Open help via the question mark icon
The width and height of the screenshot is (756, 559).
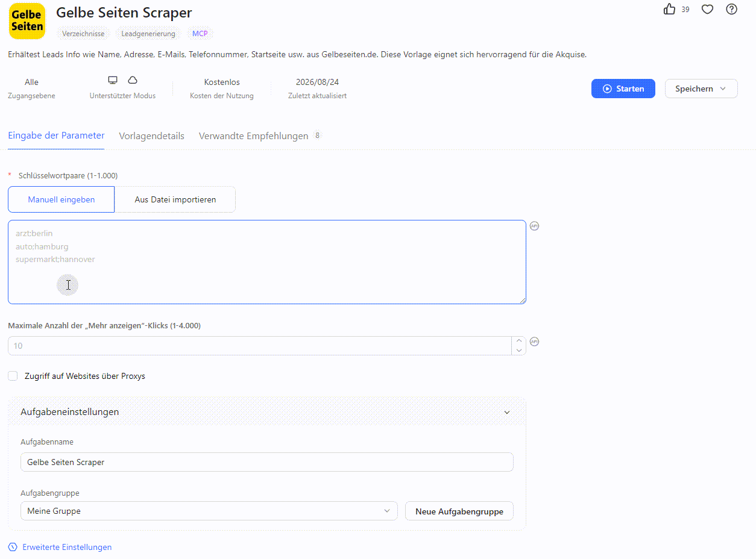[732, 9]
